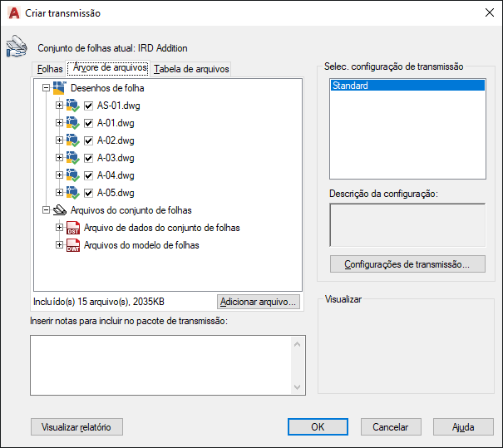Click the sheet set icon beside Conjunto de folhas atual
Image resolution: width=503 pixels, height=448 pixels.
(x=17, y=47)
